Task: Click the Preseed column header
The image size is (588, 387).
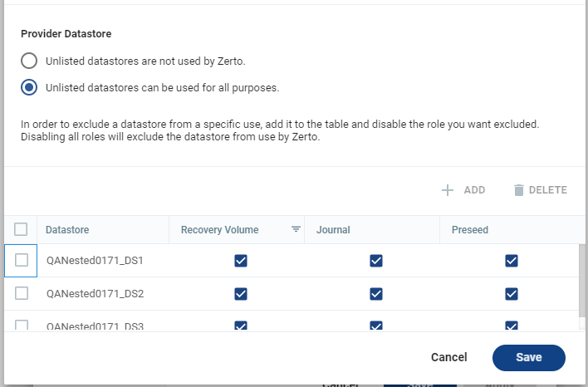Action: click(x=470, y=230)
